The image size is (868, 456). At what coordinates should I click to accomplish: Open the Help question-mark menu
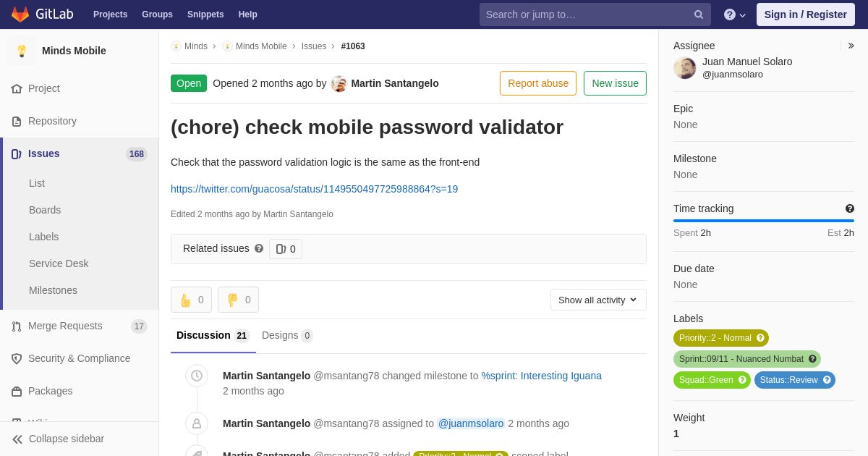click(735, 14)
